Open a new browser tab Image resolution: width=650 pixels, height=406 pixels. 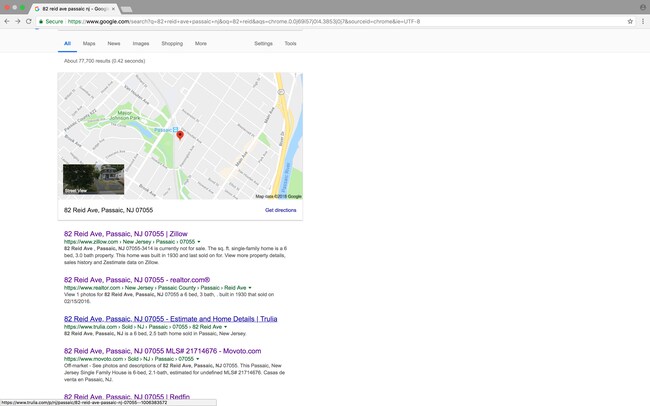pyautogui.click(x=126, y=9)
